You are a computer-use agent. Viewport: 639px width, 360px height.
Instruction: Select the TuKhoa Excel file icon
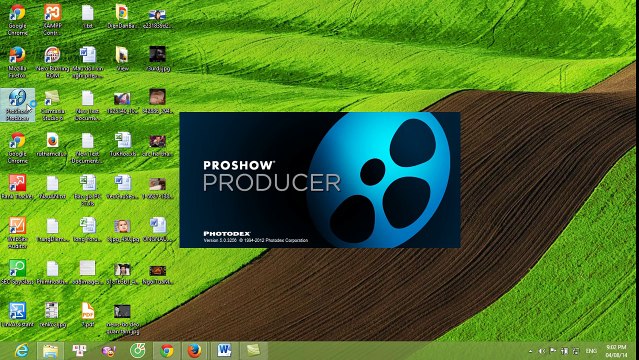122,144
